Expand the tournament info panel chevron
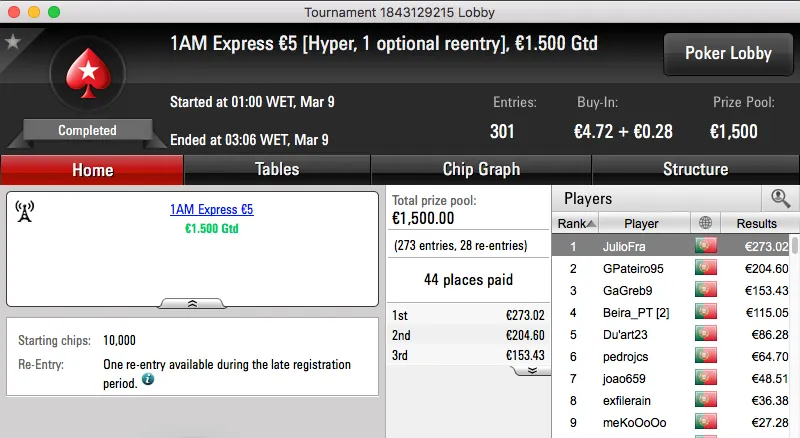800x438 pixels. click(192, 302)
